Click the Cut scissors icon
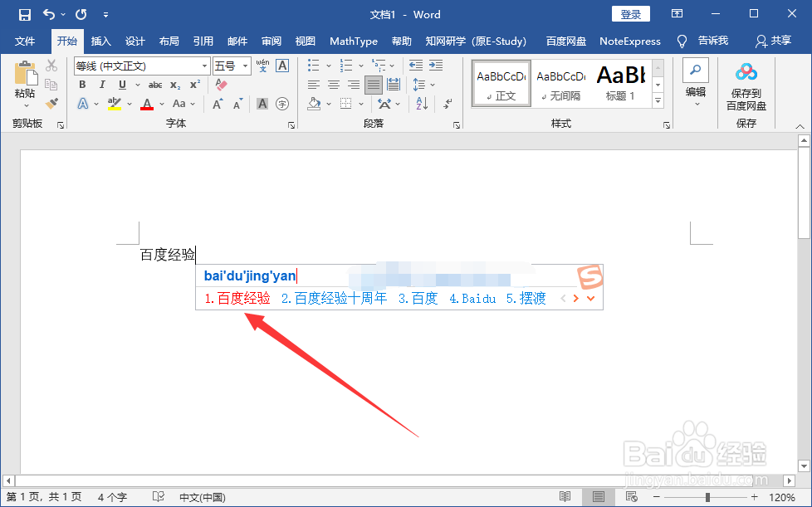This screenshot has width=812, height=507. click(x=51, y=66)
